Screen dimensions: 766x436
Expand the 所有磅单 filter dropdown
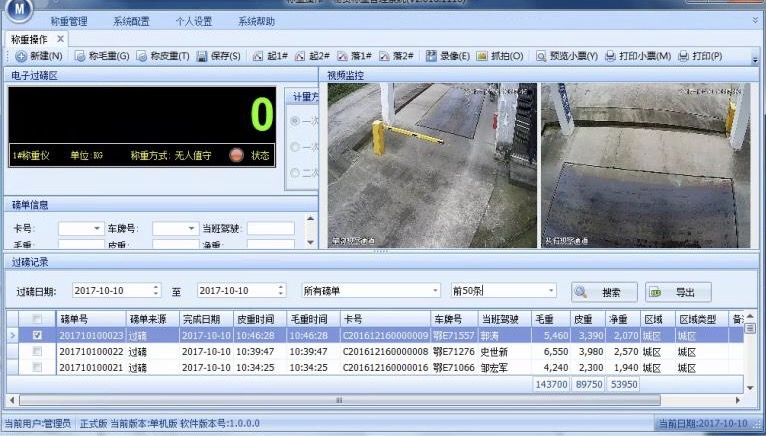[x=435, y=291]
